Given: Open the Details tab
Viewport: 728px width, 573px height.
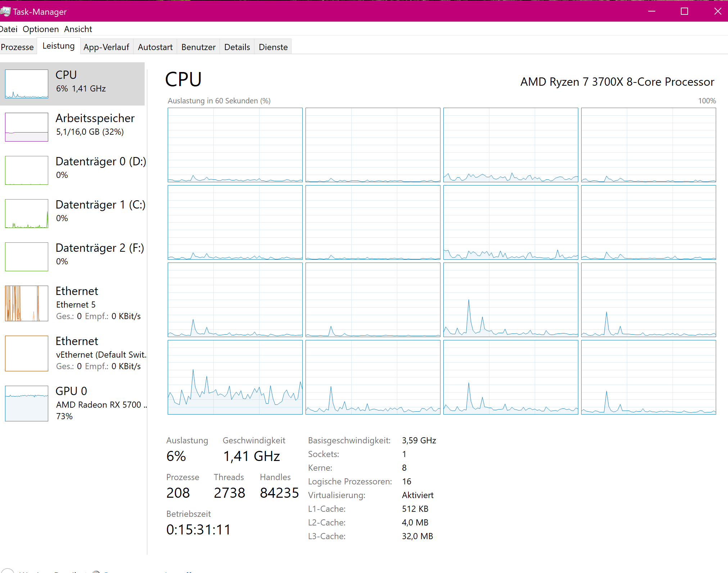Looking at the screenshot, I should coord(237,46).
